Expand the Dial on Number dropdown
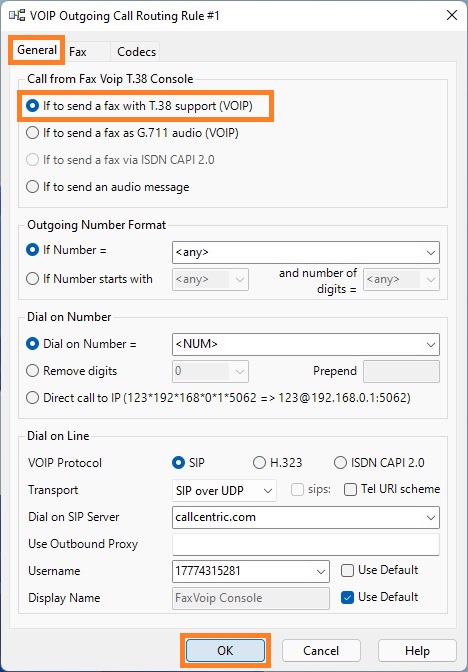The width and height of the screenshot is (468, 672). pos(431,344)
